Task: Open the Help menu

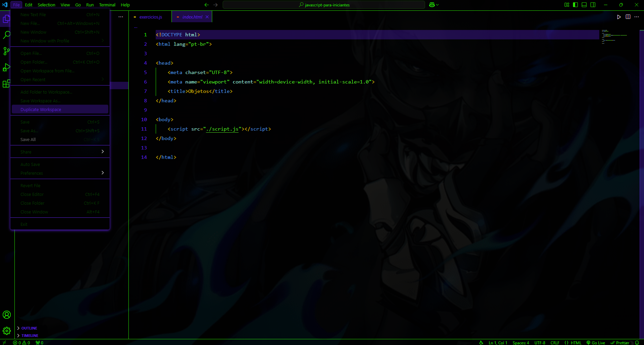Action: click(125, 5)
